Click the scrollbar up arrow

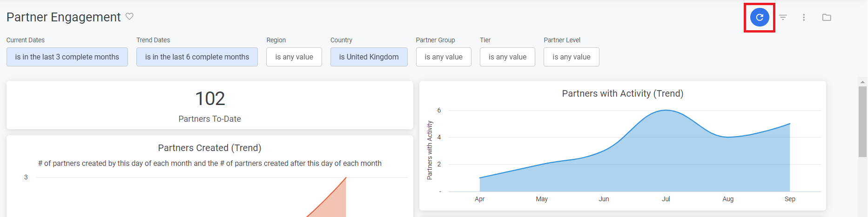(x=863, y=82)
